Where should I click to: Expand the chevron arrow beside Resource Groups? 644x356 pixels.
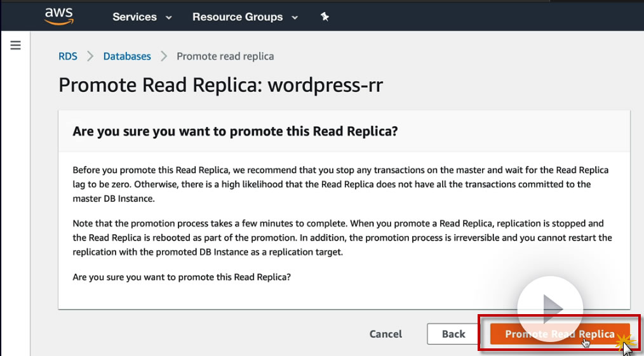295,18
